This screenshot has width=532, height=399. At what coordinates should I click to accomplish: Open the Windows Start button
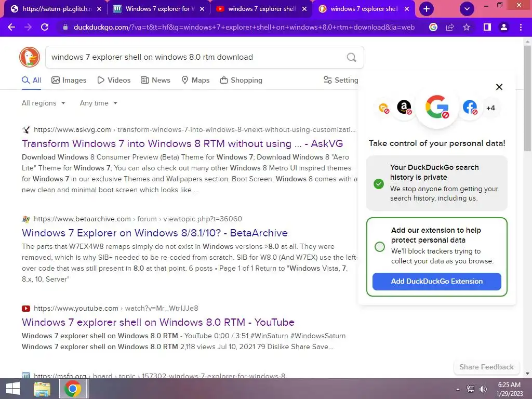[x=13, y=389]
